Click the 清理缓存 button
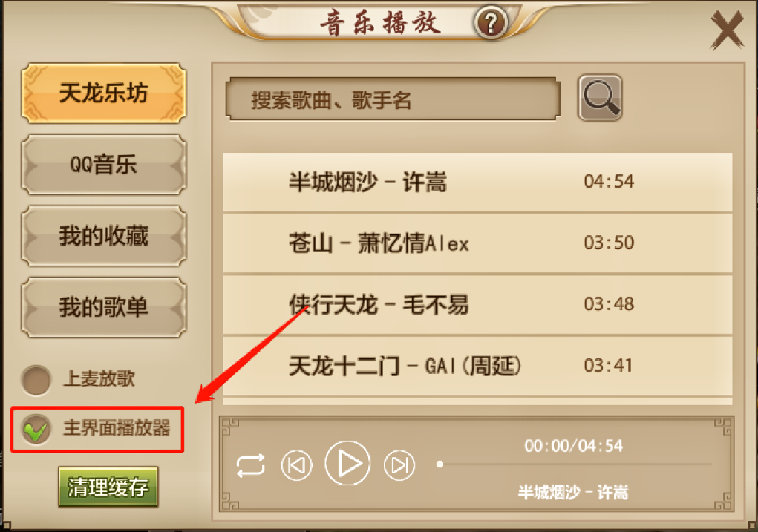 coord(108,487)
